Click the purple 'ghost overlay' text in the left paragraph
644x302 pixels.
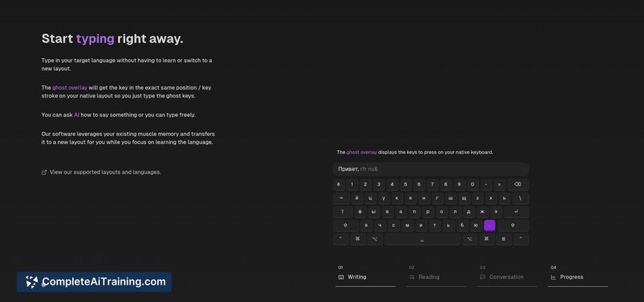pos(70,87)
